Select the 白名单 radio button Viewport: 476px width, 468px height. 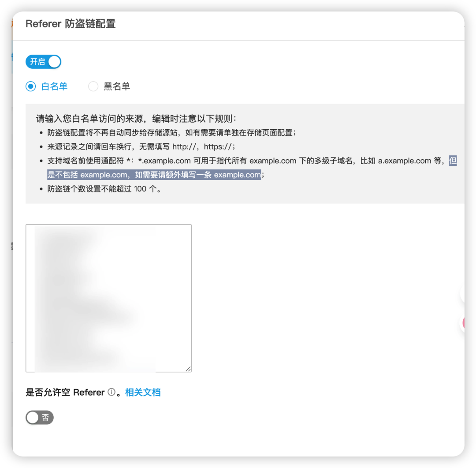[31, 86]
